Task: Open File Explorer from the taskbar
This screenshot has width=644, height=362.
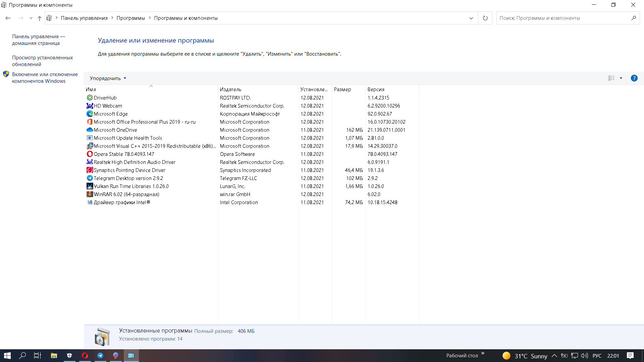Action: point(54,356)
